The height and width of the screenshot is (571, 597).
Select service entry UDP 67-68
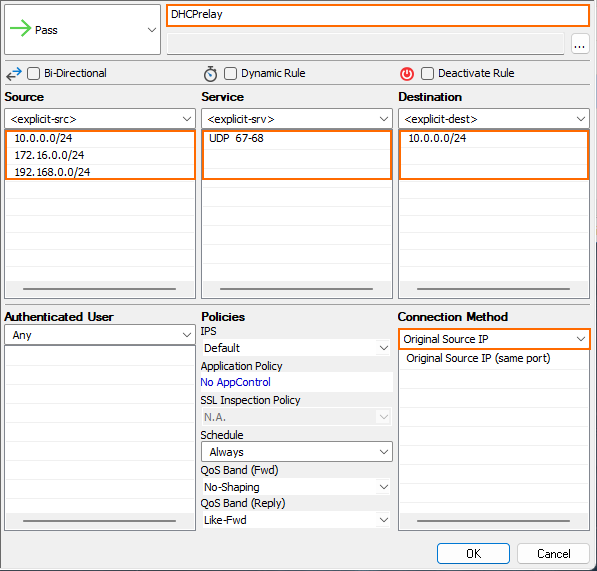coord(297,138)
